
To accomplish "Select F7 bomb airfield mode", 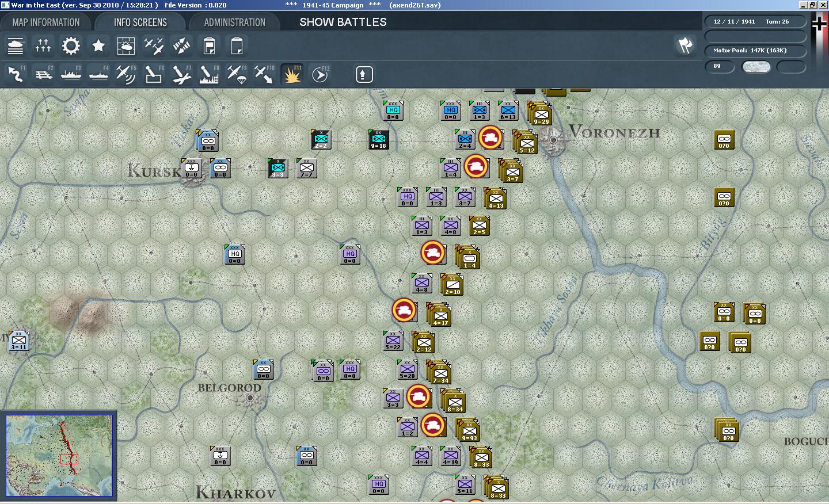I will click(181, 74).
